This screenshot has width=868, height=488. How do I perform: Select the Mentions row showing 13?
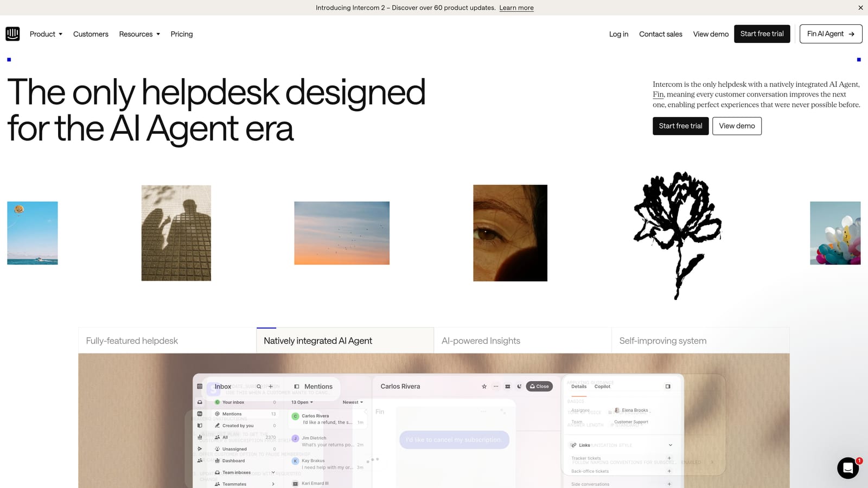245,414
